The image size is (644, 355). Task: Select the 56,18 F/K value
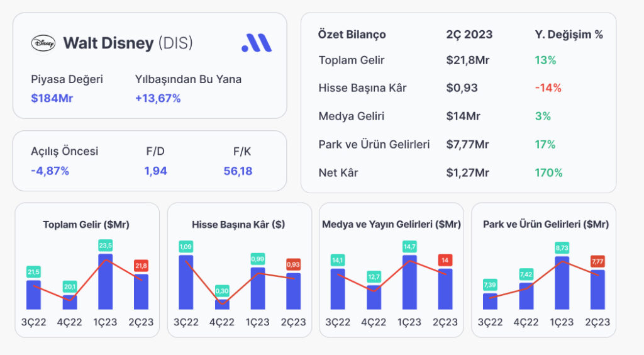pyautogui.click(x=238, y=171)
